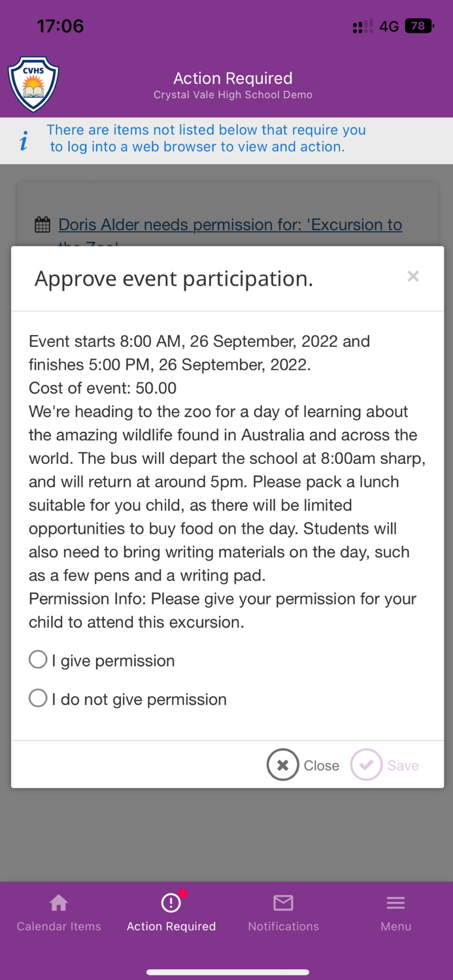Tap the CVHS school crest logo

coord(32,84)
